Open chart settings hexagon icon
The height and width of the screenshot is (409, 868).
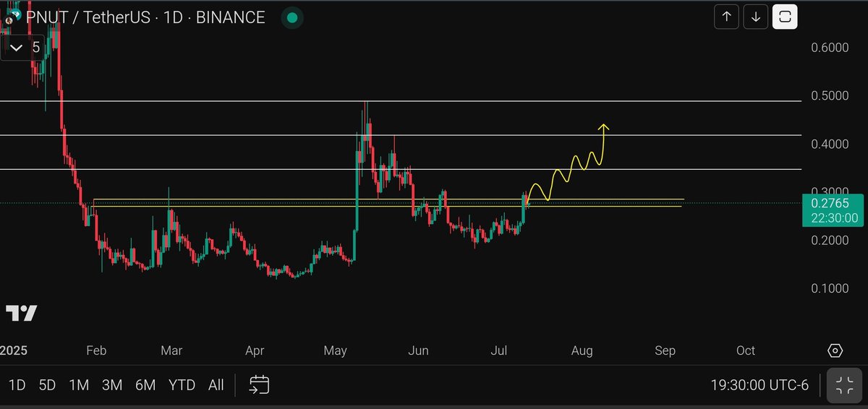click(x=835, y=350)
